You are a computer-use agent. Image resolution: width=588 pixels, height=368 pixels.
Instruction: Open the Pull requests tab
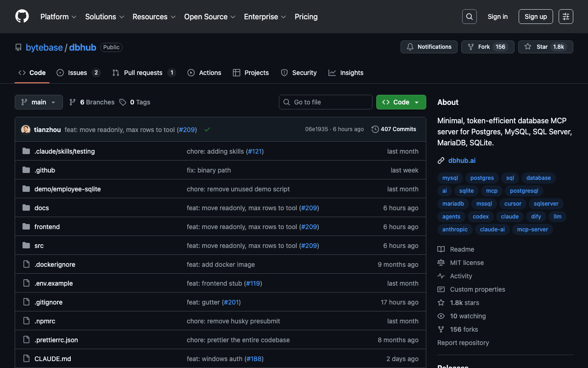pos(143,73)
